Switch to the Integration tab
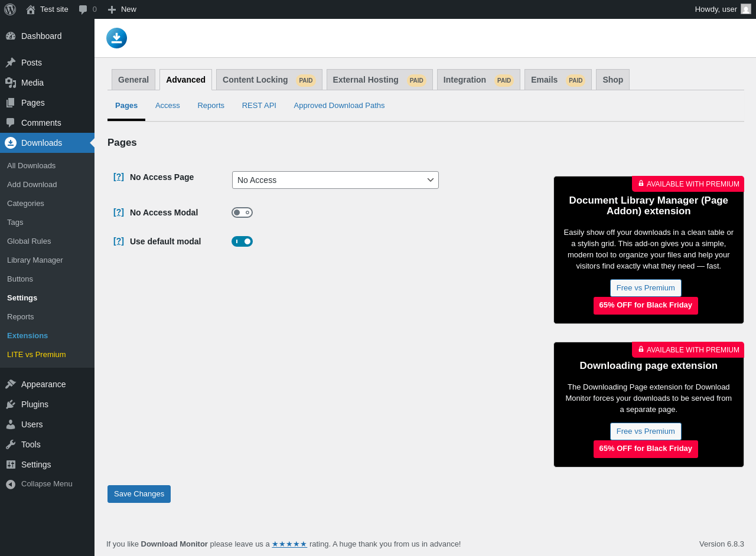The image size is (756, 556). [478, 80]
